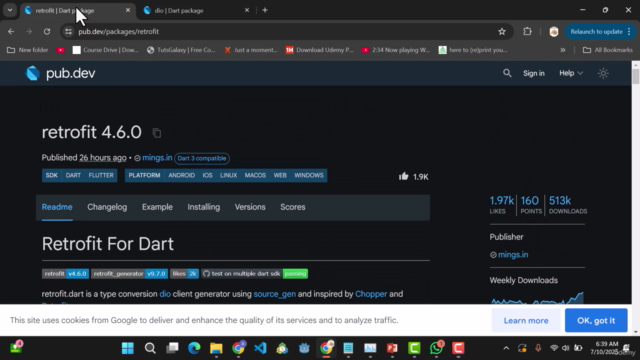Follow the dio link in description

(165, 294)
